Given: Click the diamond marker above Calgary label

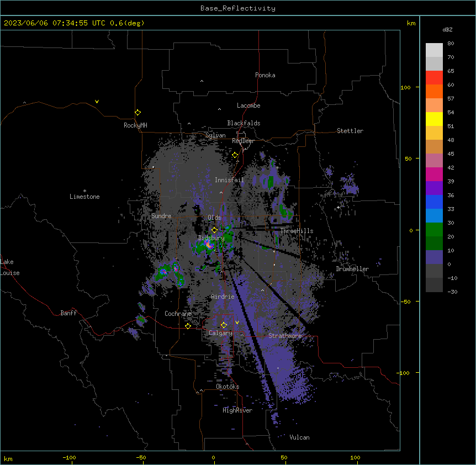Looking at the screenshot, I should click(x=224, y=325).
